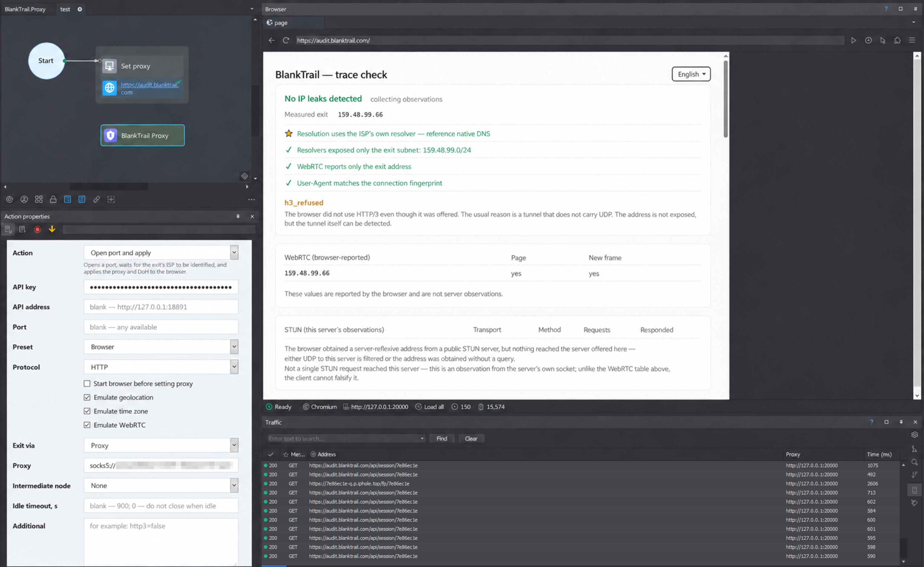This screenshot has width=924, height=567.
Task: Open traffic settings gear icon
Action: tap(915, 435)
